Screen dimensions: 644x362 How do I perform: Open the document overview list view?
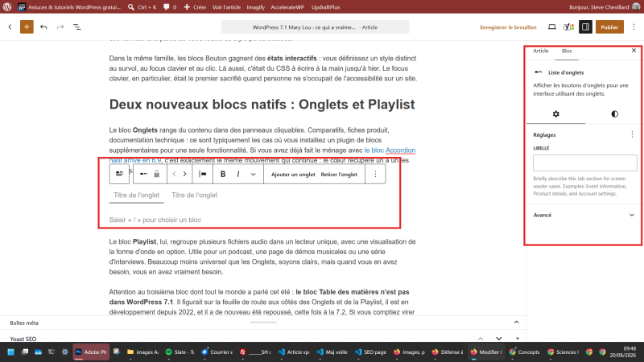(x=76, y=27)
